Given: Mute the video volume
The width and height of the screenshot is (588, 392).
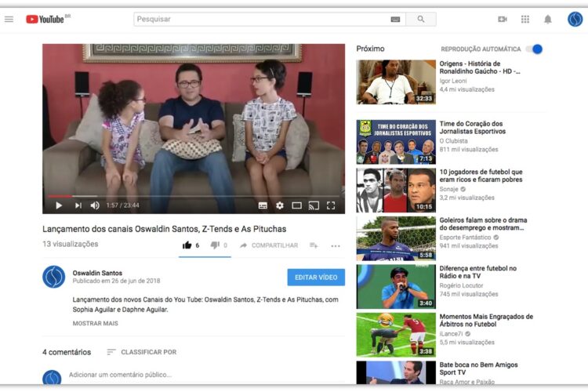Looking at the screenshot, I should (95, 205).
